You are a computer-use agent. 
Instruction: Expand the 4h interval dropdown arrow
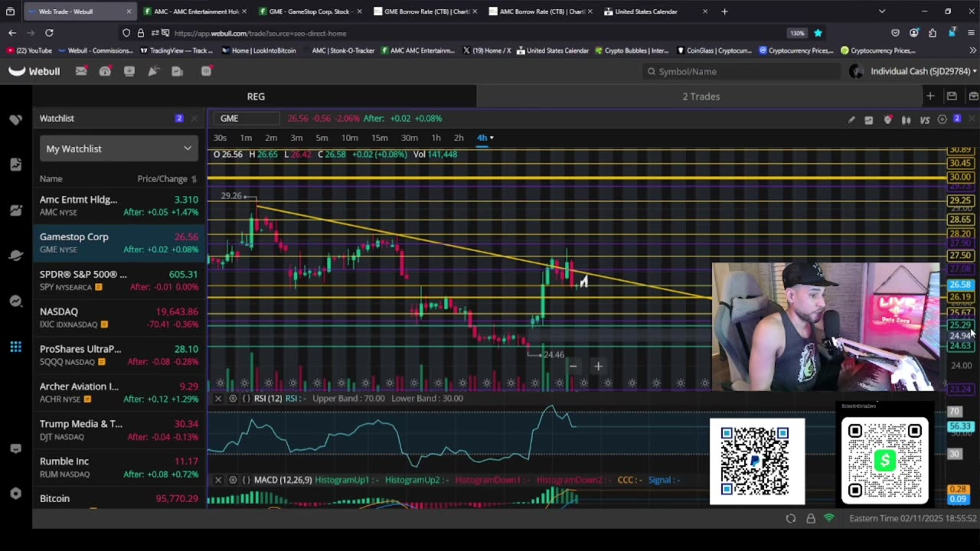tap(492, 138)
